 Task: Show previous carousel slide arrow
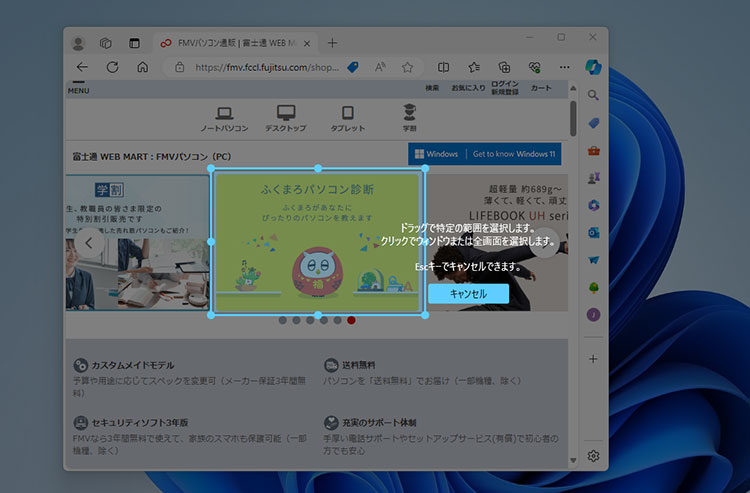click(90, 242)
